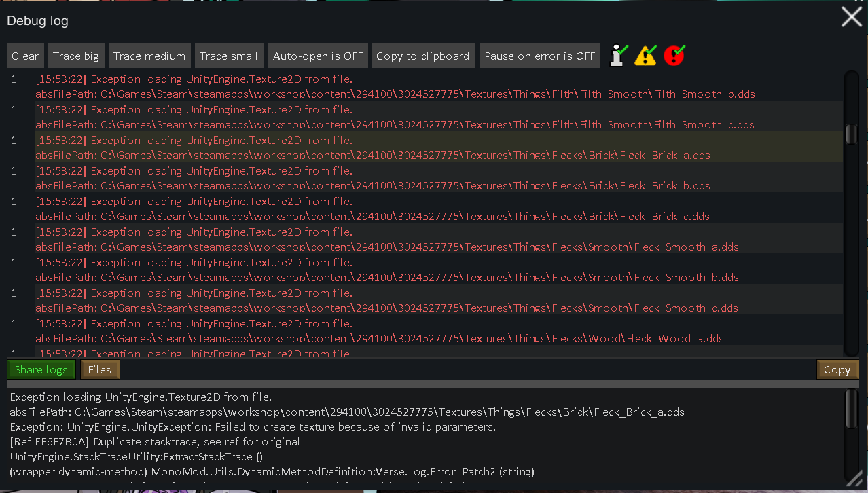Viewport: 868px width, 493px height.
Task: Open the Files button
Action: point(100,369)
